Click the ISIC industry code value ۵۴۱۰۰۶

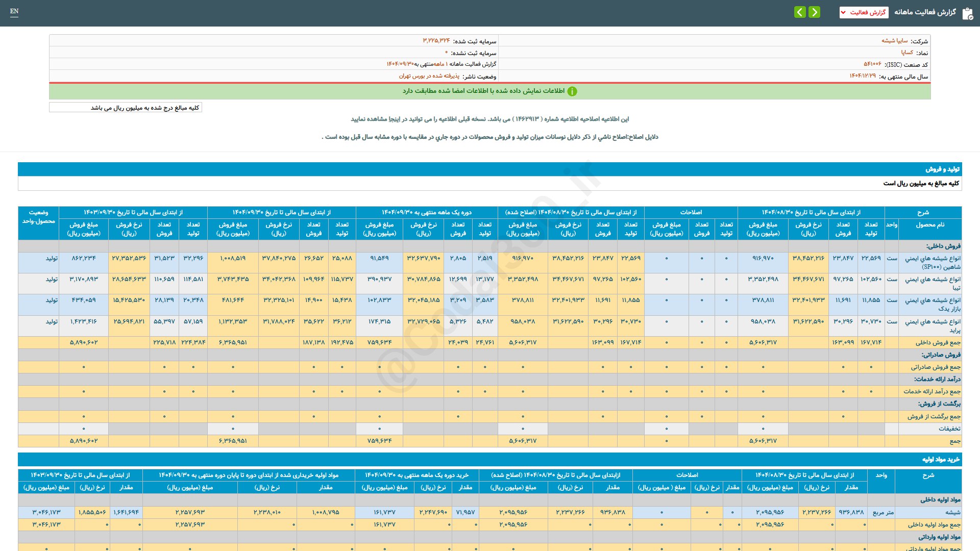coord(872,64)
